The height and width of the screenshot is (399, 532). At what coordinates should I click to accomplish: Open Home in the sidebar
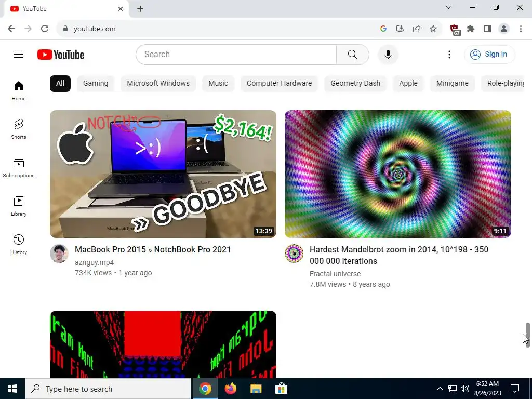pos(19,91)
